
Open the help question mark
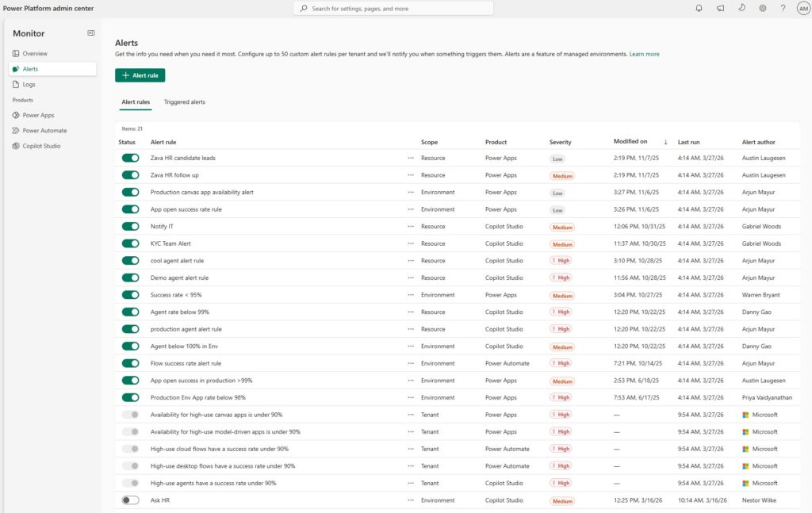tap(783, 8)
